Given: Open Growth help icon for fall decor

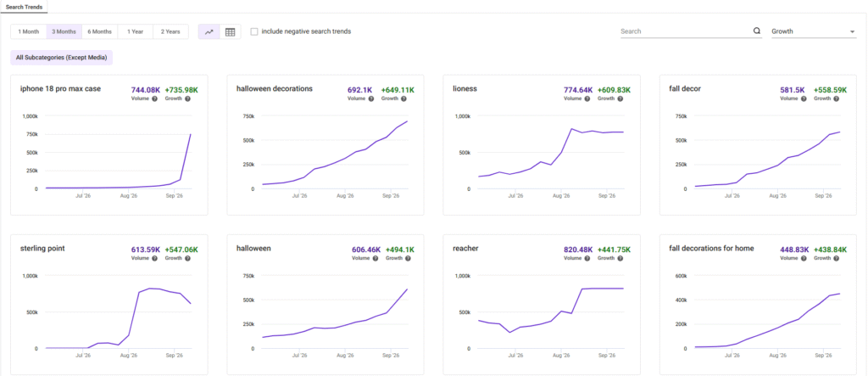Looking at the screenshot, I should click(837, 98).
